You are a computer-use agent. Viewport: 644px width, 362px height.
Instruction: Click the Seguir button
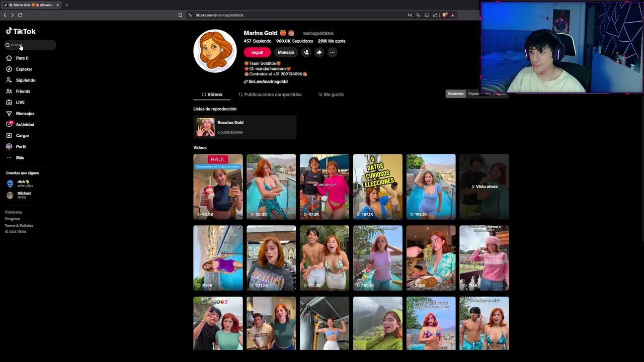pyautogui.click(x=257, y=52)
